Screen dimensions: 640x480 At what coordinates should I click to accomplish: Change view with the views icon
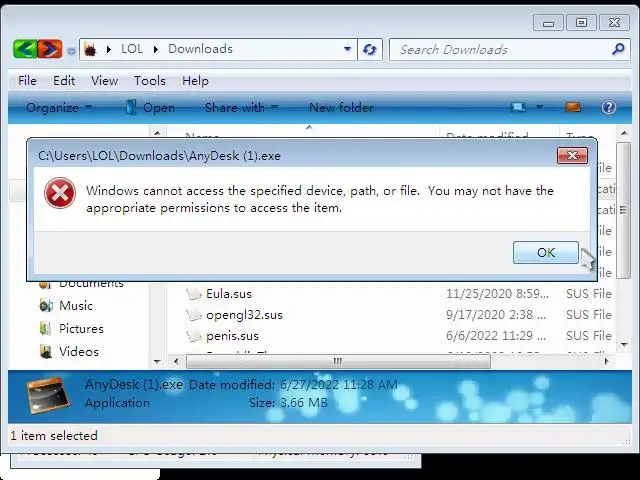(518, 107)
